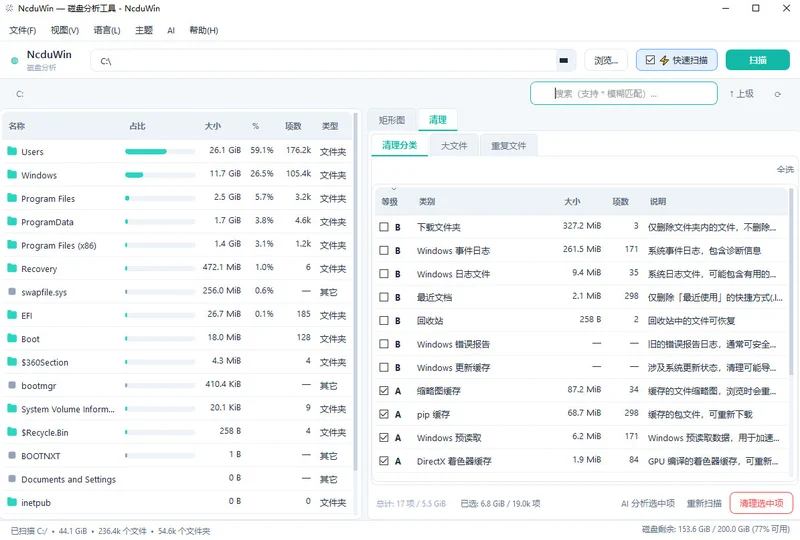Click the inetpub folder icon
The width and height of the screenshot is (800, 540).
12,502
